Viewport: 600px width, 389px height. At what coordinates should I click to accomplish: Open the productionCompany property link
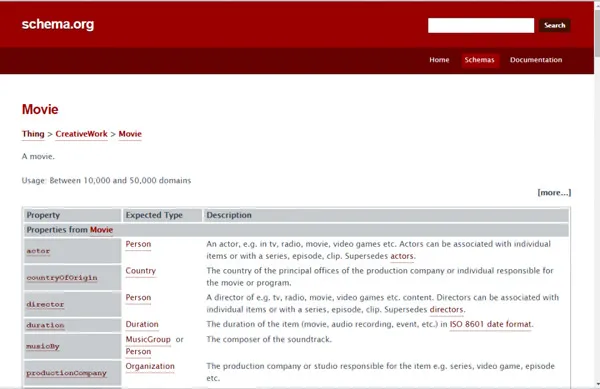click(x=66, y=373)
